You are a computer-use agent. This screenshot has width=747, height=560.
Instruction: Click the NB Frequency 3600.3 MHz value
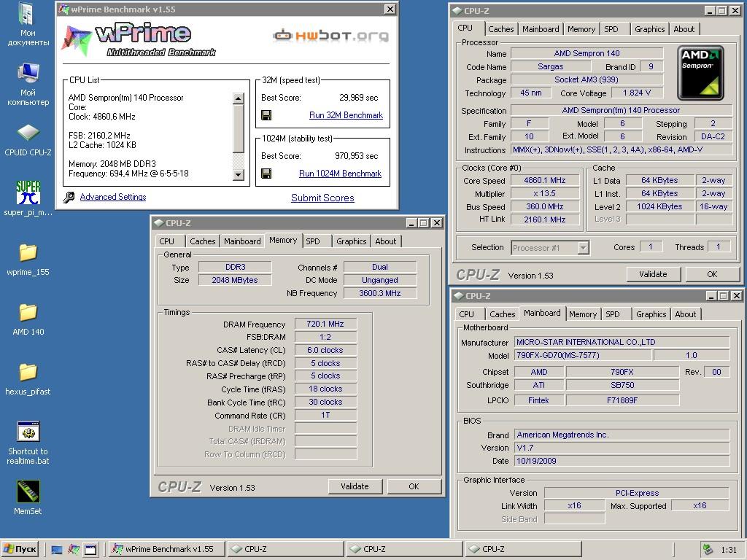[379, 293]
